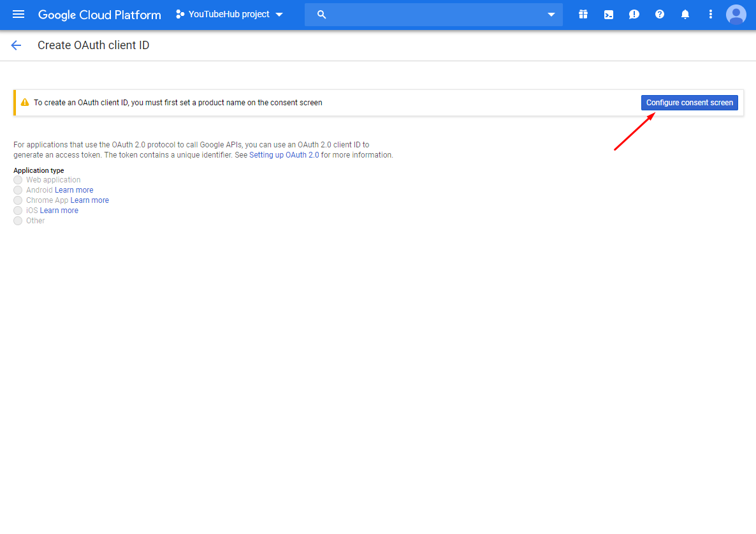Open the help panel
Screen dimensions: 756x534
coord(659,14)
